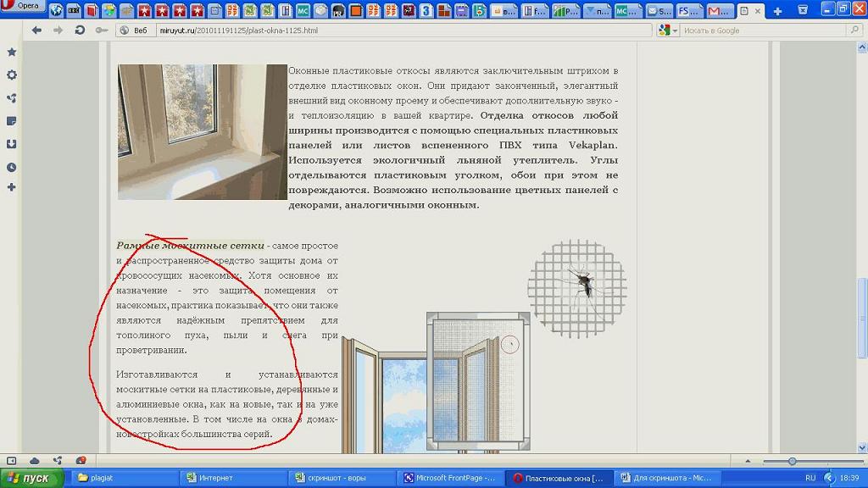Switch to the 'в...' tab

click(504, 10)
